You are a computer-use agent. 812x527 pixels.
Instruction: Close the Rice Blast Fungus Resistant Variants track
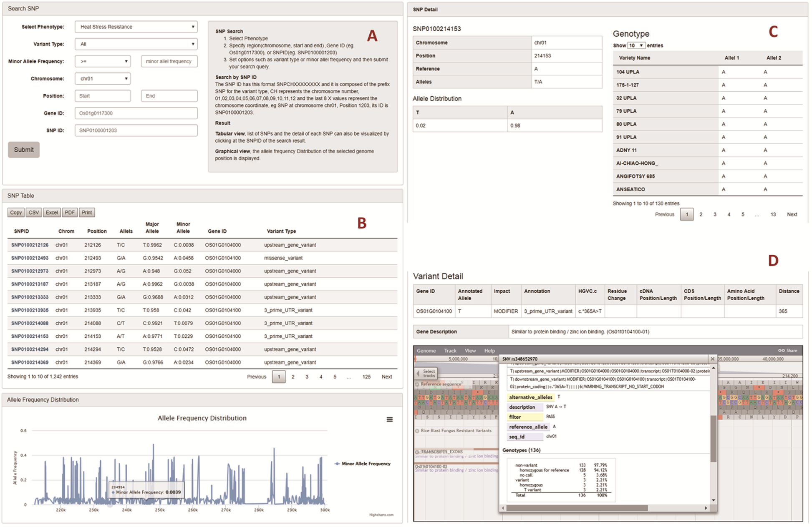pos(417,431)
